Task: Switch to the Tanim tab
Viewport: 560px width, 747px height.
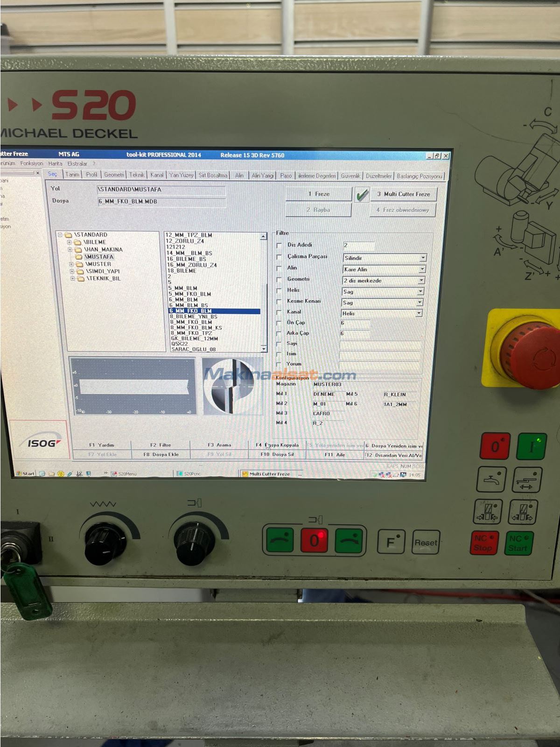Action: coord(72,174)
